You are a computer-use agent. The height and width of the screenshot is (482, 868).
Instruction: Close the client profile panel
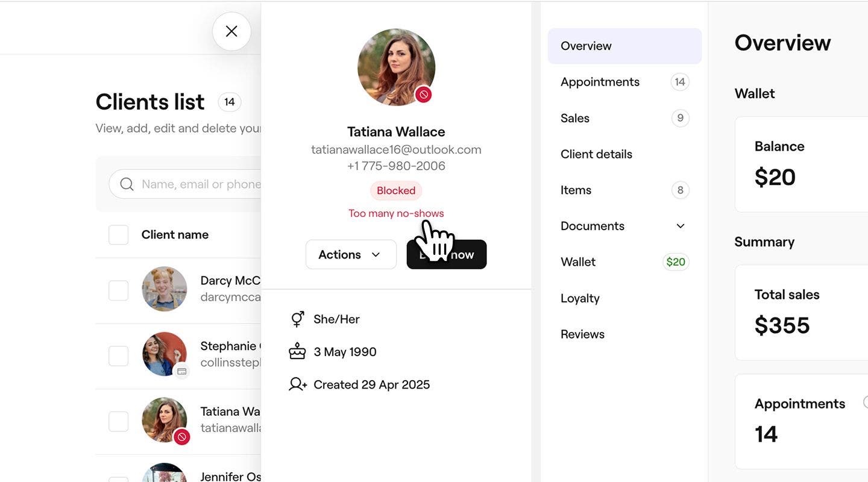(x=231, y=31)
